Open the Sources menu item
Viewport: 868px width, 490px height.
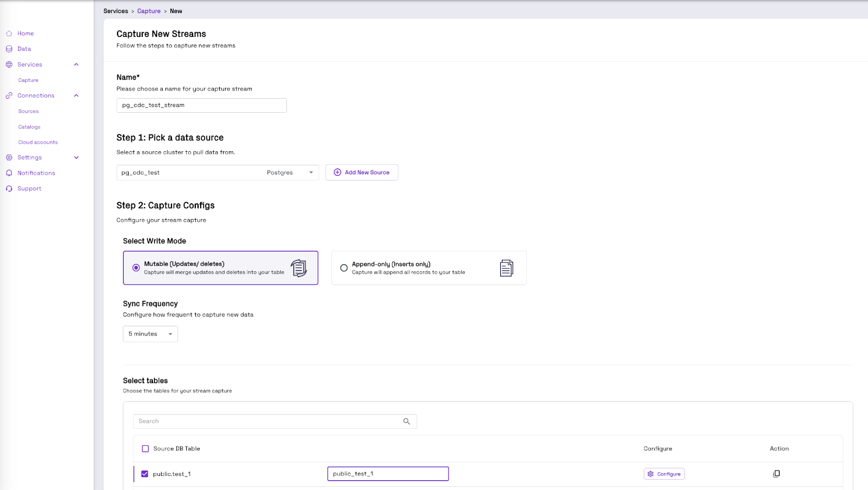pos(29,111)
